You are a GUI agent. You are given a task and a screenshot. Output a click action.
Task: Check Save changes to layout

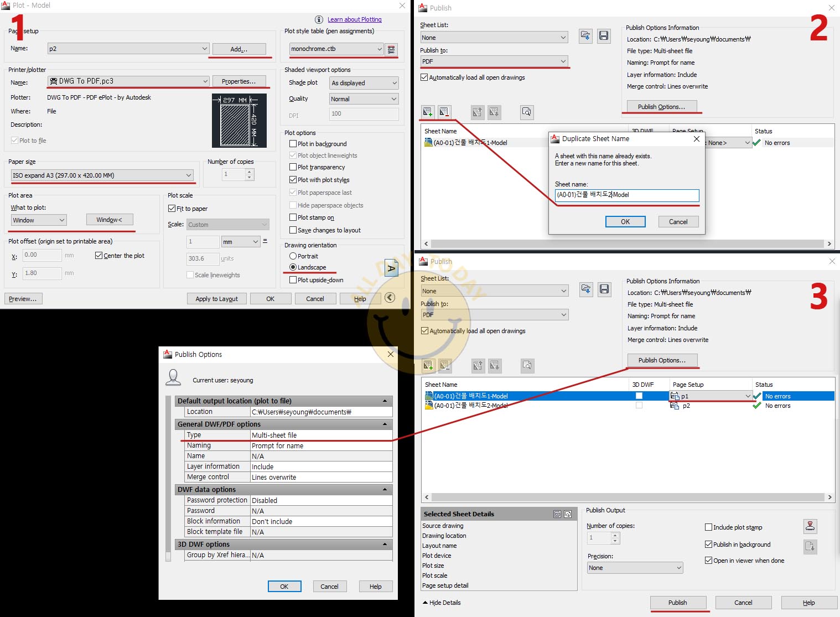(x=293, y=230)
